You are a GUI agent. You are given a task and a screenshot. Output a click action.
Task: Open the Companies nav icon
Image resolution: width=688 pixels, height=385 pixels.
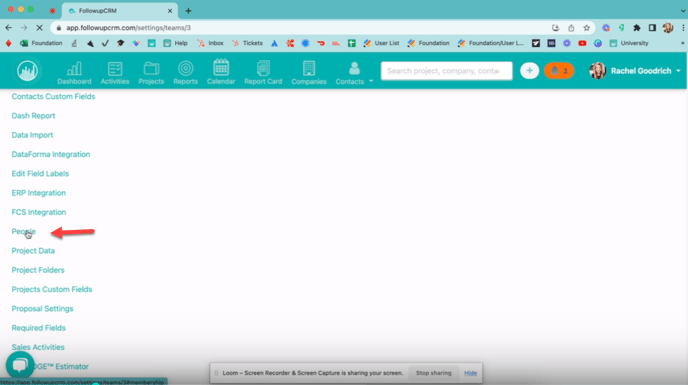pos(308,73)
